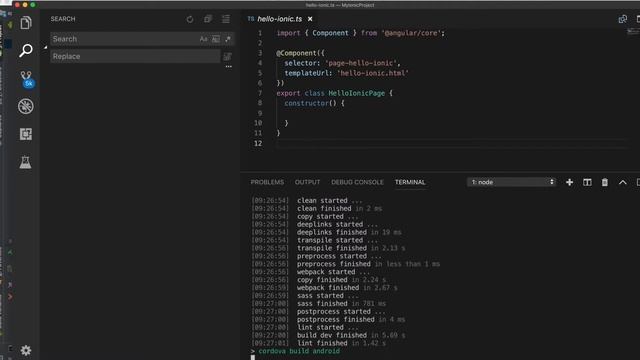Open the Manage gear settings
The image size is (640, 360).
(26, 350)
